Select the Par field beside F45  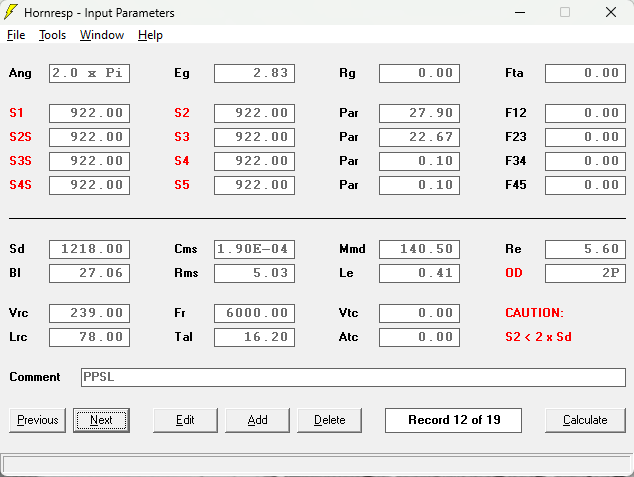419,185
